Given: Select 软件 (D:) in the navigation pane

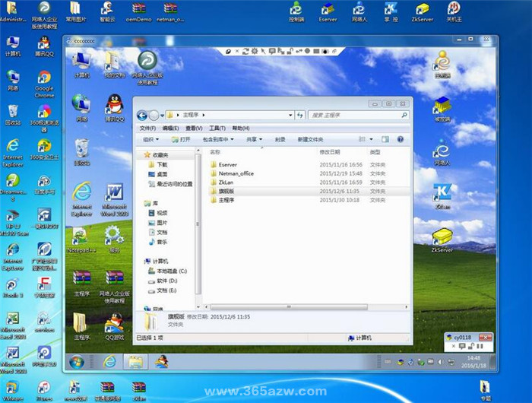Looking at the screenshot, I should click(x=167, y=281).
